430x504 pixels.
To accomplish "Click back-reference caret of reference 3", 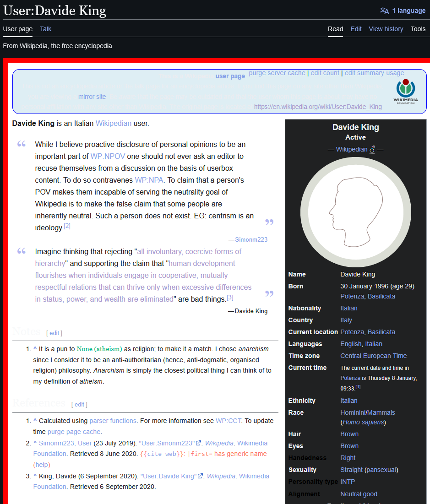I will pyautogui.click(x=35, y=476).
